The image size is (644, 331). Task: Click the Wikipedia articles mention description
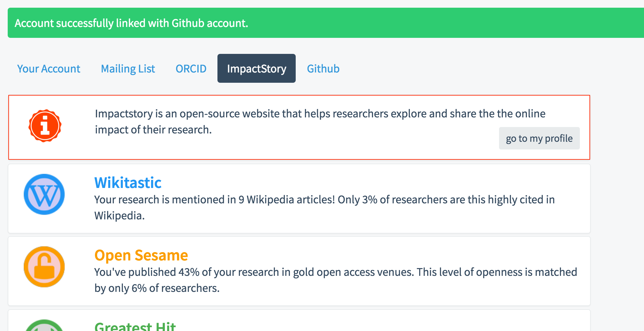coord(324,207)
